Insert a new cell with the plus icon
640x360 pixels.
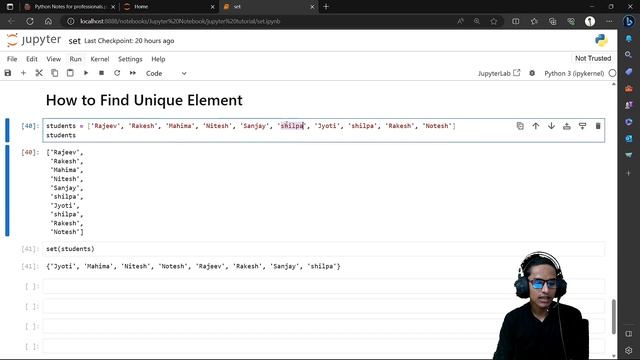click(x=23, y=73)
